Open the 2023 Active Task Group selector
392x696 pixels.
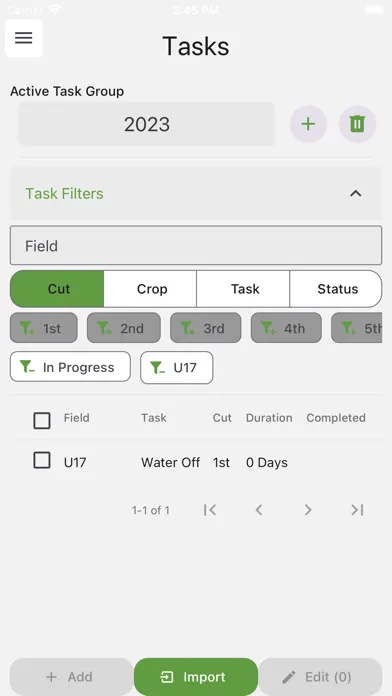147,124
